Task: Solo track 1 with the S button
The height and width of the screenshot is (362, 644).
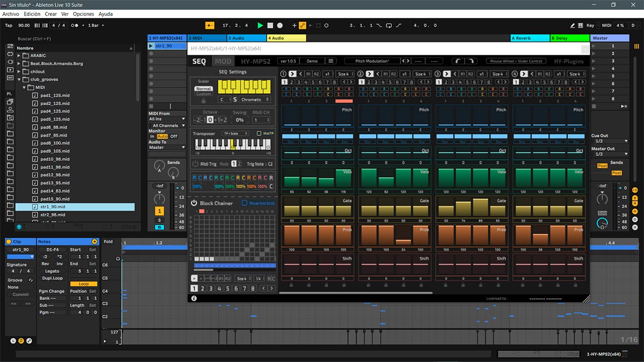Action: coord(159,220)
